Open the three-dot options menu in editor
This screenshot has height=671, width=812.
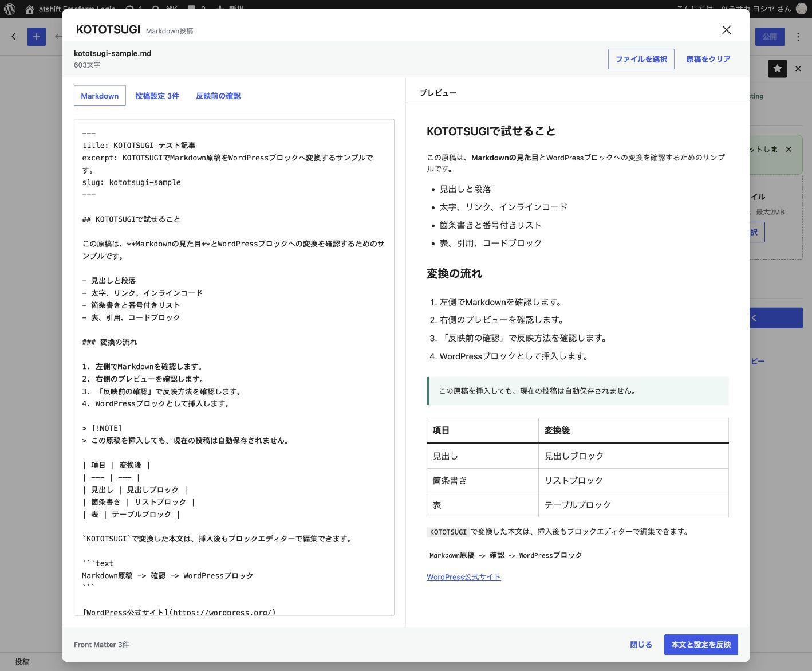798,37
